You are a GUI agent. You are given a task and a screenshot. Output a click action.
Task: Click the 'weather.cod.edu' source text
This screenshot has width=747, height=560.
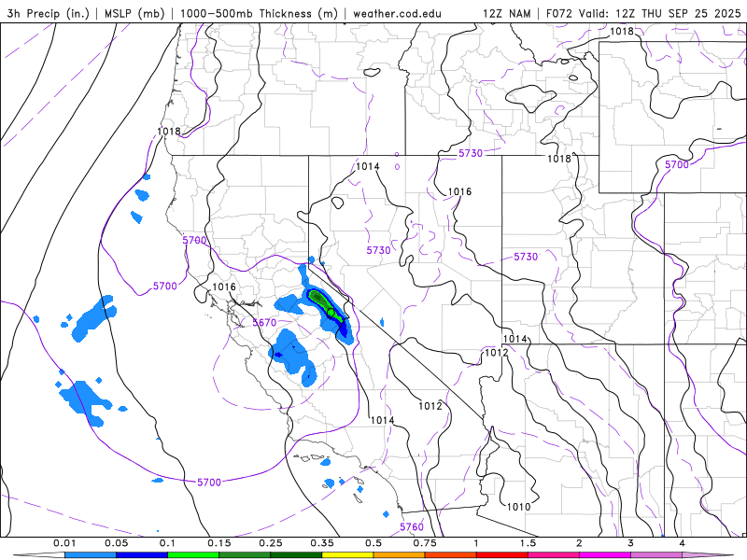pyautogui.click(x=397, y=13)
